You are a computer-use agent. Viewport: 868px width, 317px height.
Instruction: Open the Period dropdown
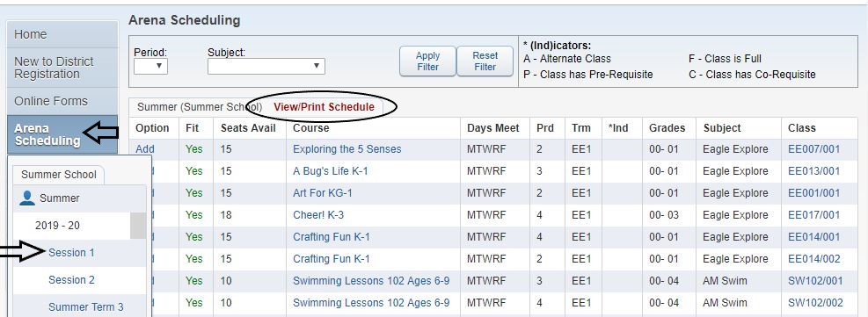(x=150, y=66)
